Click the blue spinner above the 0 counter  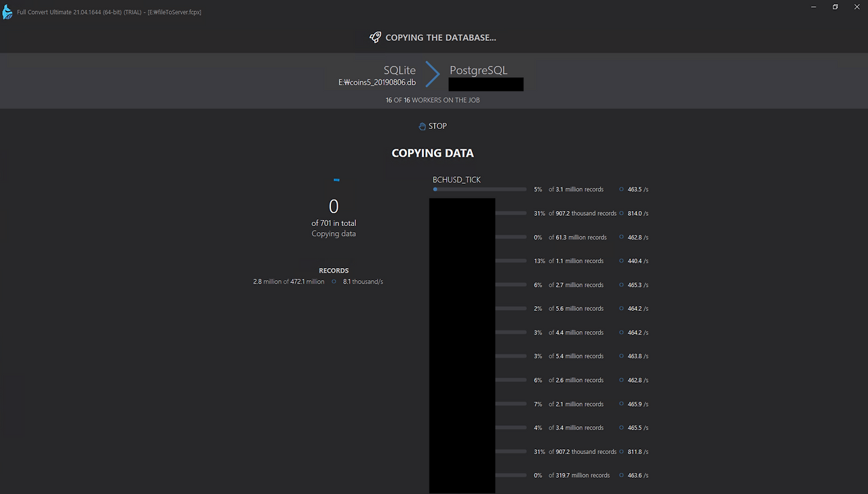[336, 180]
